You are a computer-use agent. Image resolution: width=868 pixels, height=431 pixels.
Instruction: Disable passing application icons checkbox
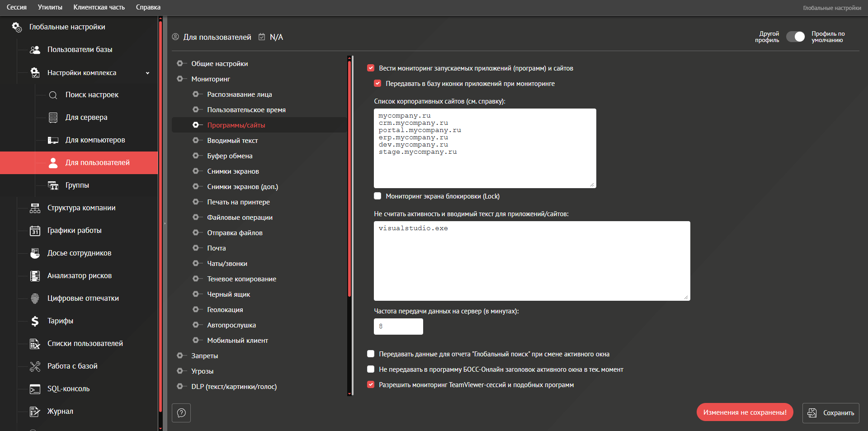(x=377, y=84)
